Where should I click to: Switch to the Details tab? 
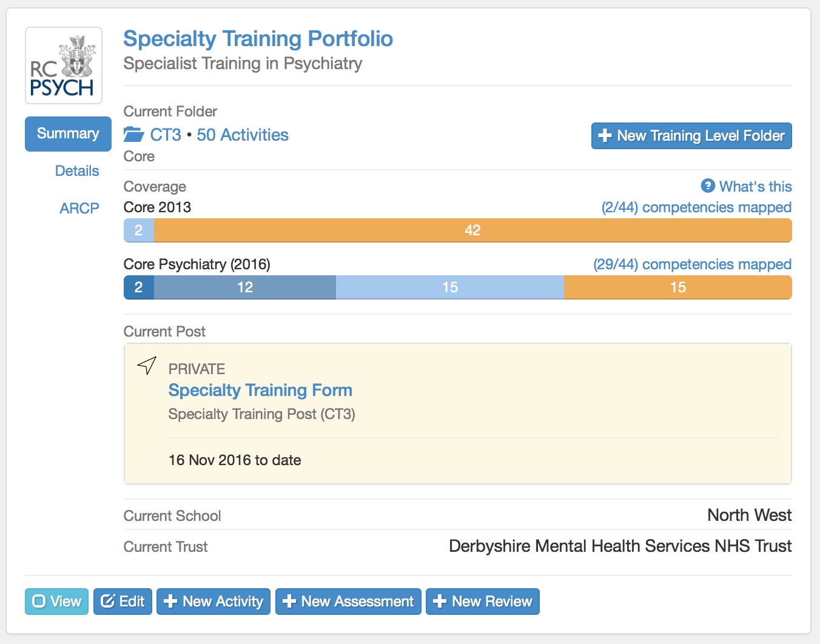point(77,171)
